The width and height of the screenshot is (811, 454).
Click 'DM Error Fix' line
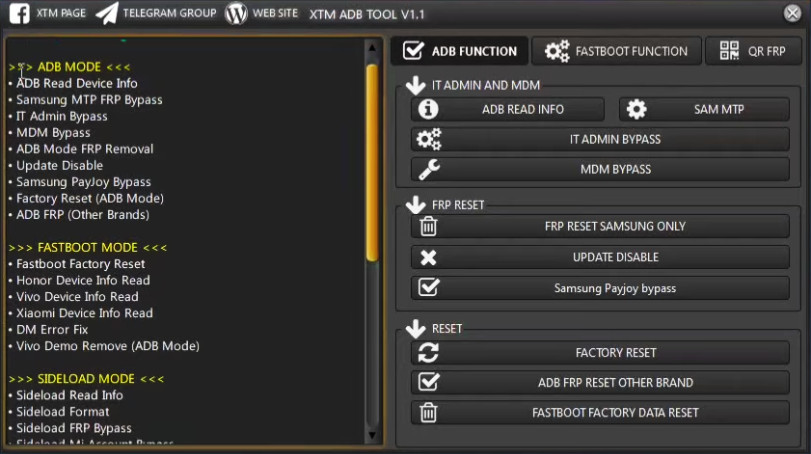pos(52,330)
